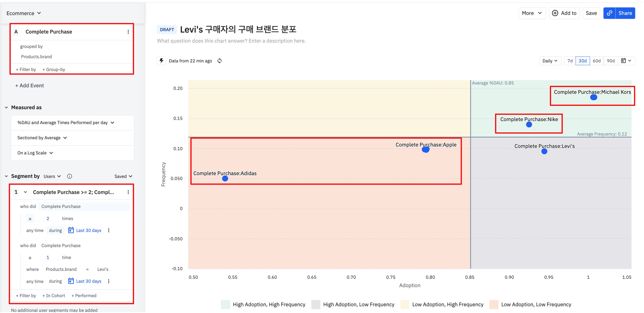Click the lightning bolt data icon
This screenshot has height=313, width=644.
click(x=161, y=61)
